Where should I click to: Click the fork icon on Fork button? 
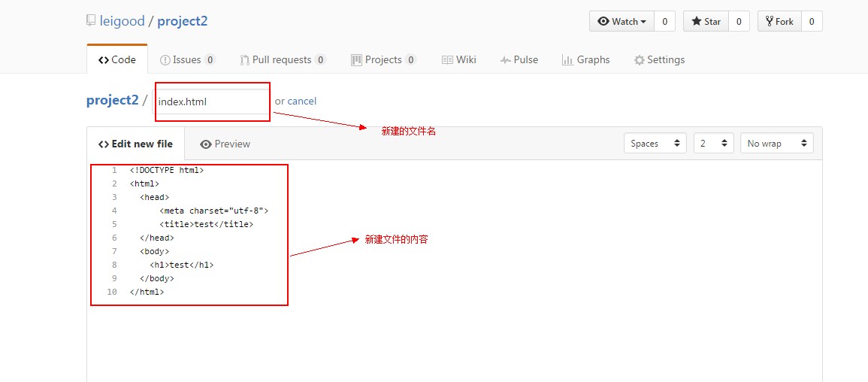[x=769, y=22]
